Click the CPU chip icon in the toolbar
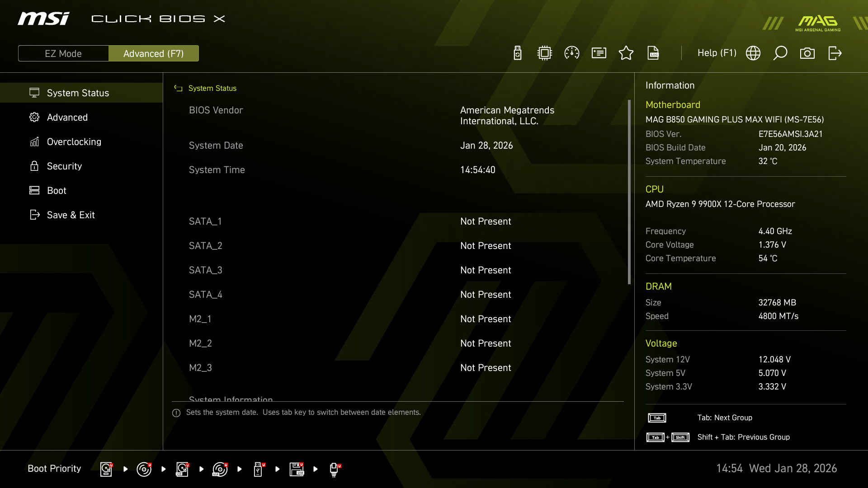The image size is (868, 488). tap(545, 53)
